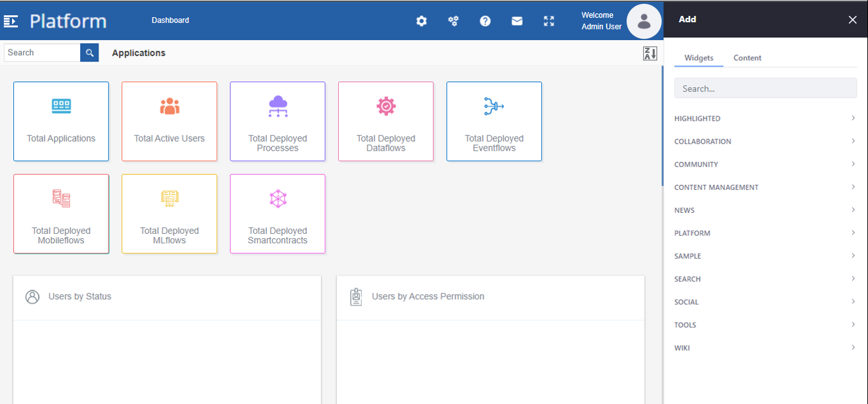This screenshot has height=404, width=868.
Task: Open the settings gear icon in header
Action: pyautogui.click(x=421, y=21)
